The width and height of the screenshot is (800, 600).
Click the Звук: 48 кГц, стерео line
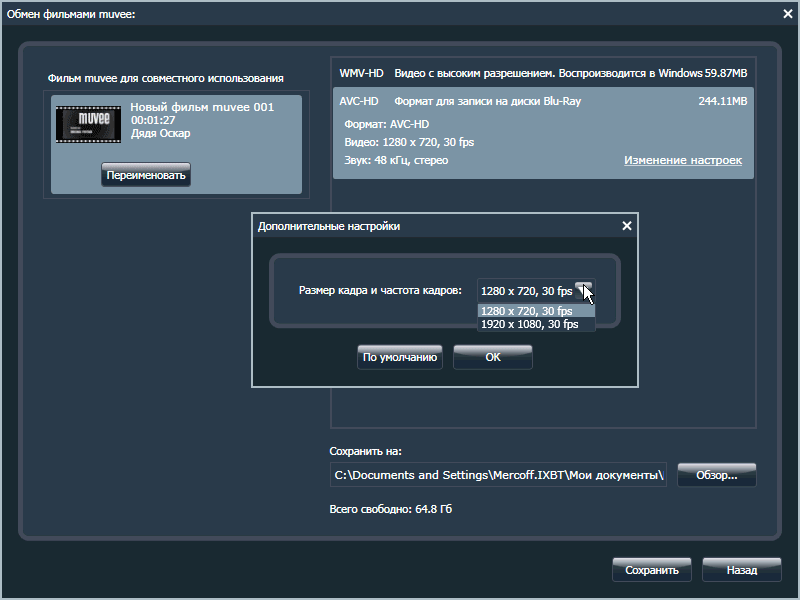pos(396,160)
